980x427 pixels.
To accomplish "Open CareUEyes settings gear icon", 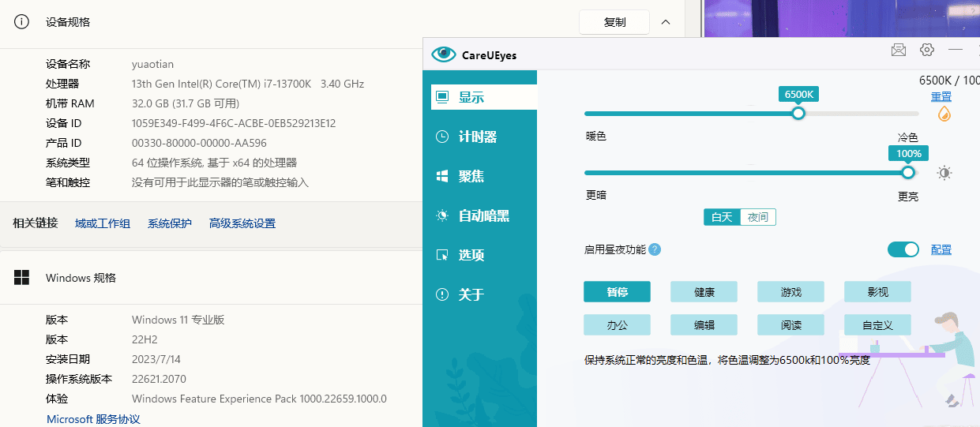I will point(927,50).
